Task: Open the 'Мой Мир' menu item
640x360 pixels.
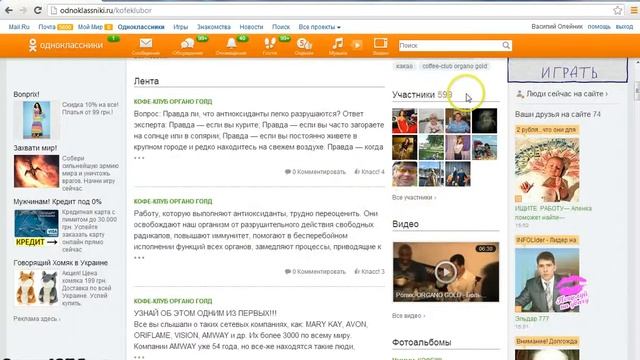Action: 90,27
